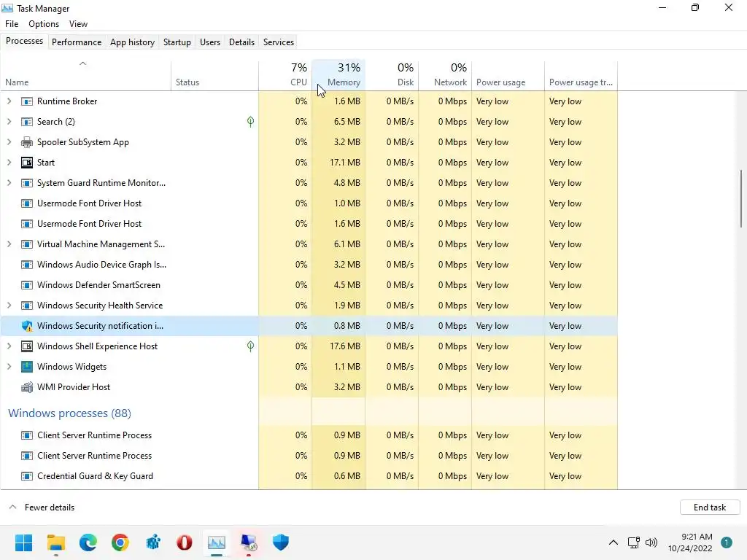Select the WMI Provider Host row
This screenshot has width=747, height=560.
(309, 387)
